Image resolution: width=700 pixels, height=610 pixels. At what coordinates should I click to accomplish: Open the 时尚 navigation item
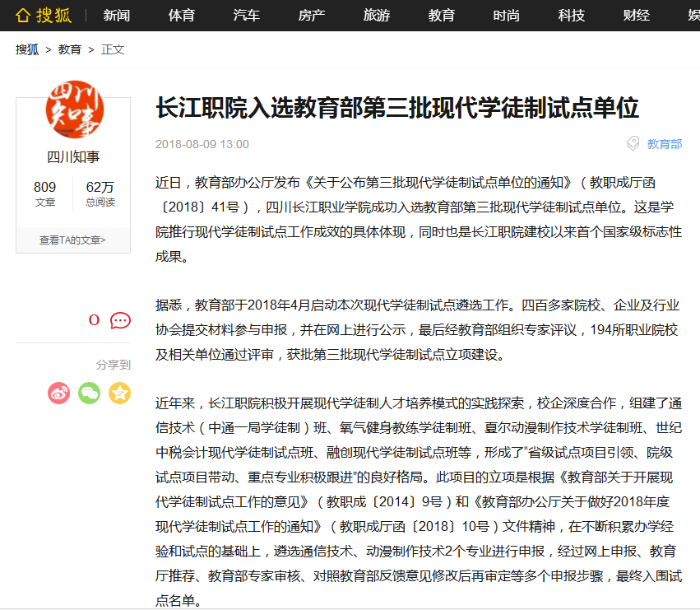[x=507, y=16]
